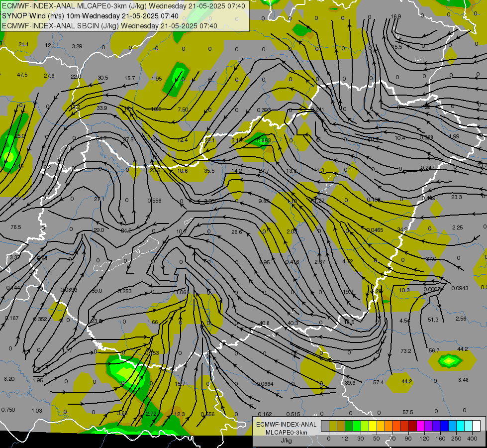Click the map value 29.0
487x448 pixels.
pos(99,230)
